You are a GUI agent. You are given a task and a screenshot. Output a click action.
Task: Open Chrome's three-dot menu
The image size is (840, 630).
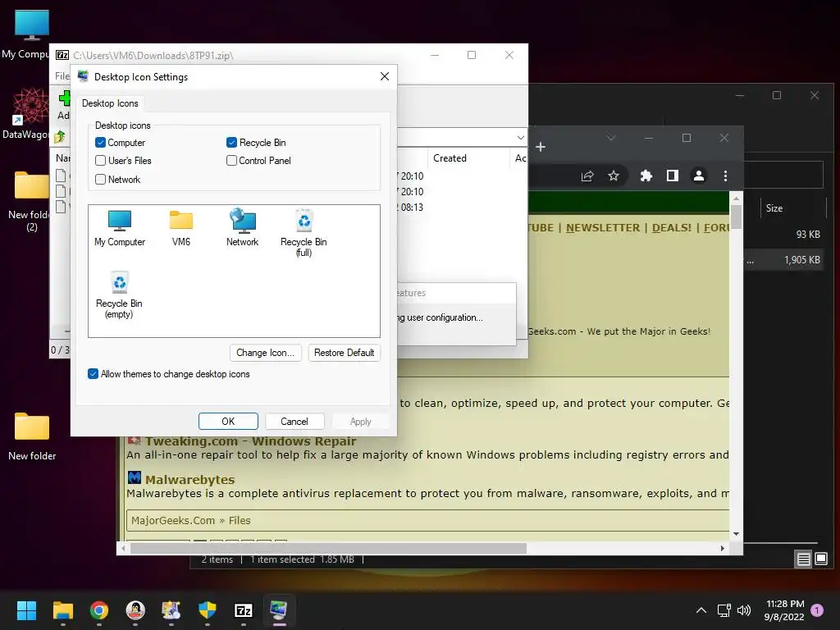click(x=725, y=176)
